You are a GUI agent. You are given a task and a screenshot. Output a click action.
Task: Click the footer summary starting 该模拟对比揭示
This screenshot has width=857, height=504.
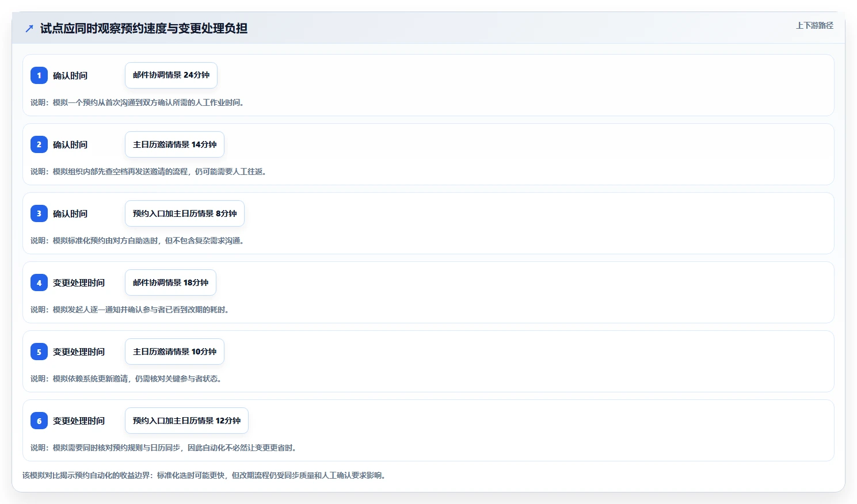205,475
